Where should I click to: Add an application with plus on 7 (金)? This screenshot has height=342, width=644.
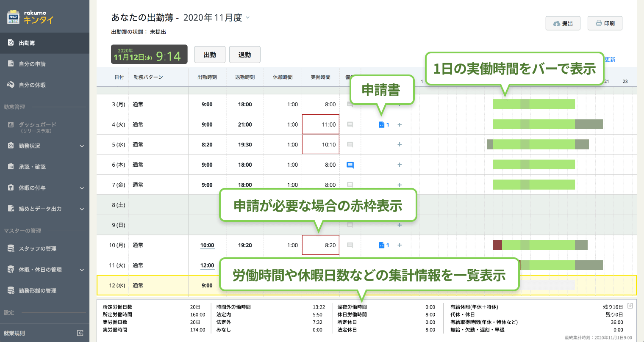[x=400, y=185]
